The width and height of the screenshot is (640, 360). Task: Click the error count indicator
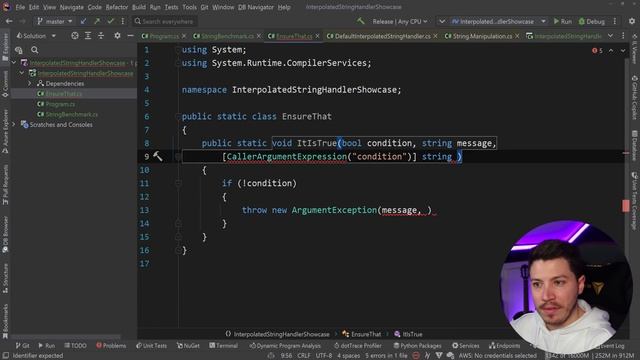597,50
